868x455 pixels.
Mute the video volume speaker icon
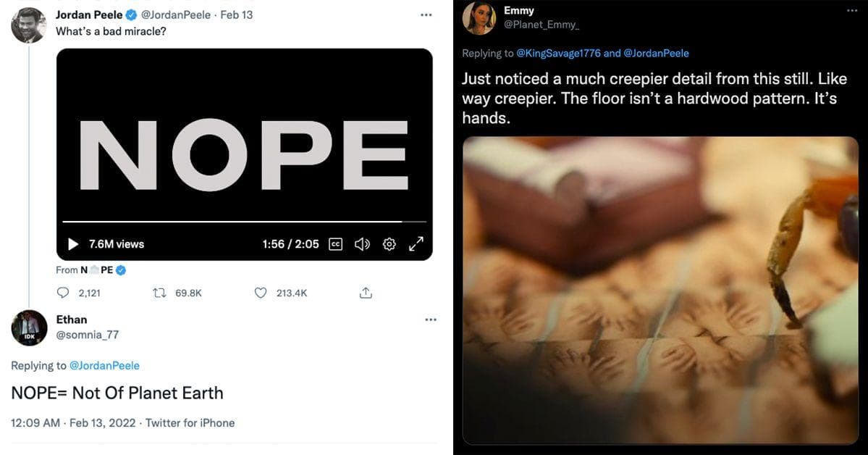coord(362,244)
